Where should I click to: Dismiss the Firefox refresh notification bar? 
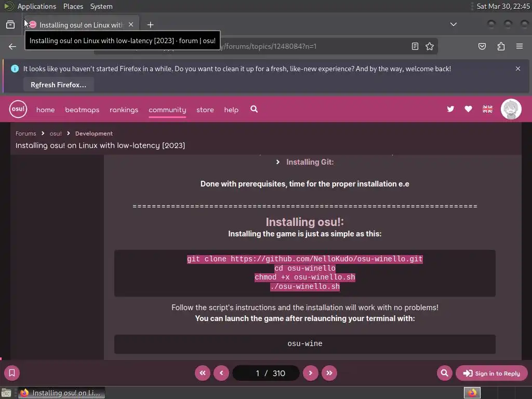(x=518, y=69)
